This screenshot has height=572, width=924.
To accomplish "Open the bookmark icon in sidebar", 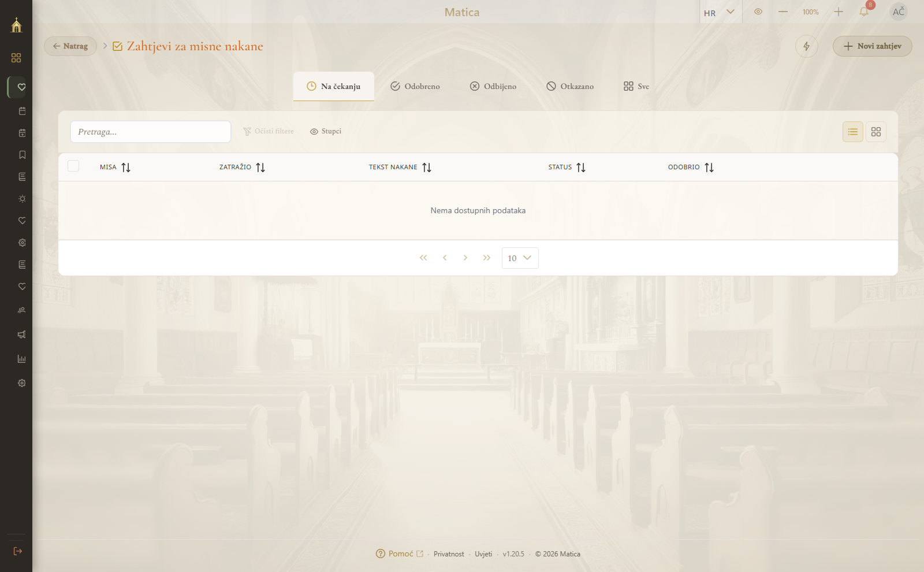I will pyautogui.click(x=22, y=155).
